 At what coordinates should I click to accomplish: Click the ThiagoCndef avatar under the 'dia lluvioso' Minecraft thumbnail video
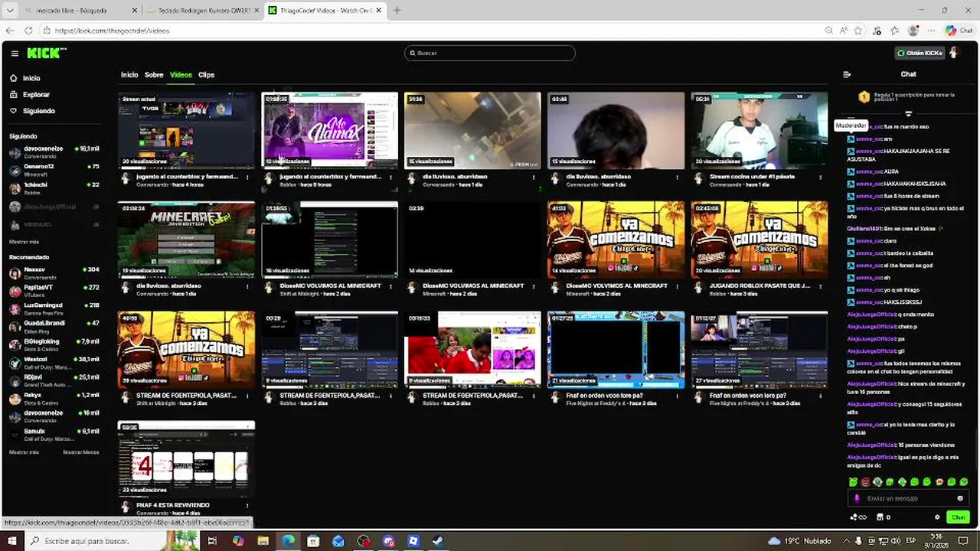tap(126, 288)
